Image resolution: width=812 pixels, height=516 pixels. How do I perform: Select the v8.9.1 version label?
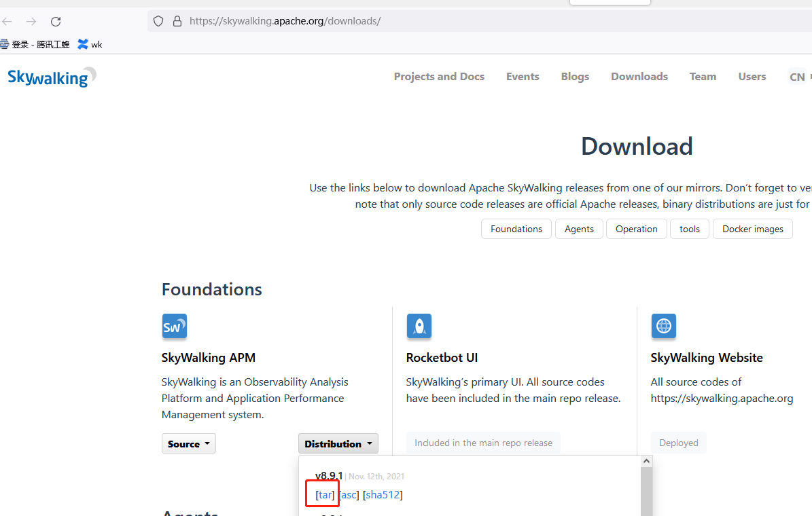[x=329, y=476]
